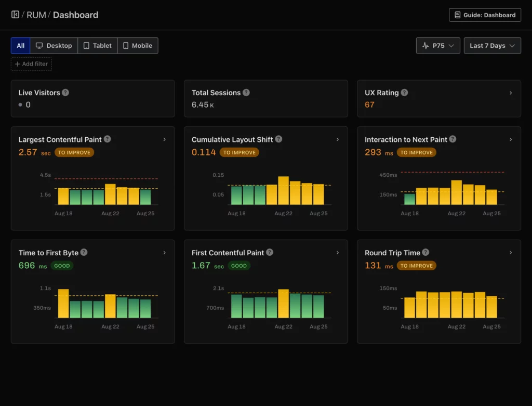Open the P75 percentile dropdown
The height and width of the screenshot is (406, 532).
click(x=438, y=46)
